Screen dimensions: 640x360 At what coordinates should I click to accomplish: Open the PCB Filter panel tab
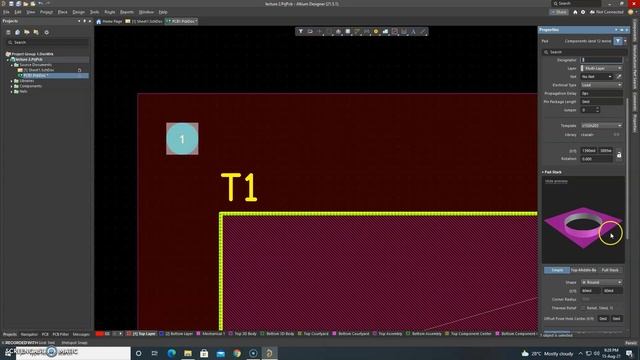point(60,334)
